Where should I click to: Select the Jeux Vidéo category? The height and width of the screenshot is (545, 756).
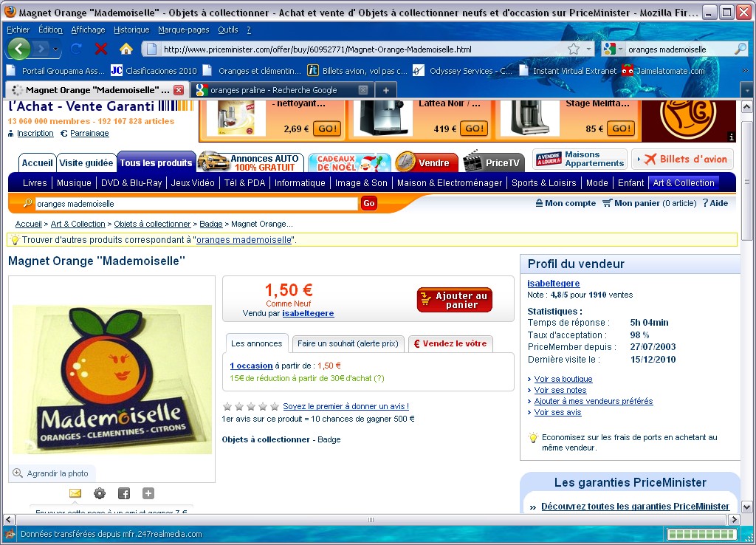point(193,183)
